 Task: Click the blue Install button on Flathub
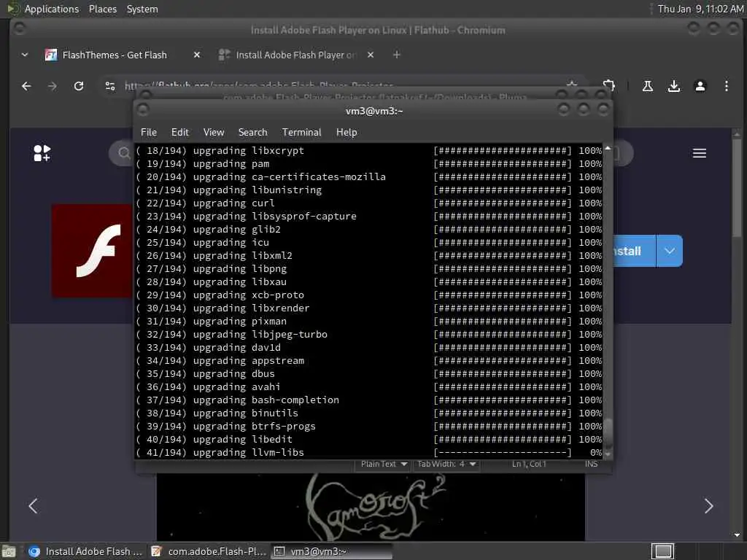pos(634,251)
